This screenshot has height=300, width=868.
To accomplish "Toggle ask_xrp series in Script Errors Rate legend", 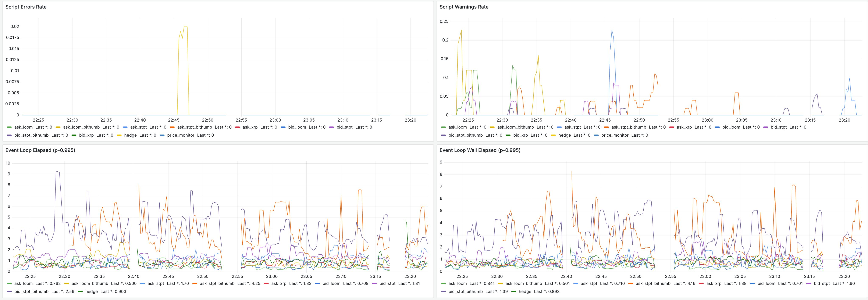I will (250, 127).
